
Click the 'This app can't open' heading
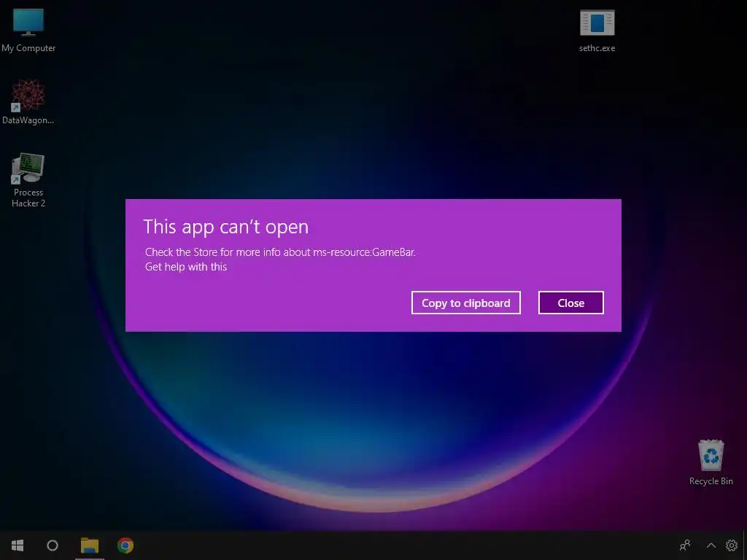[226, 227]
